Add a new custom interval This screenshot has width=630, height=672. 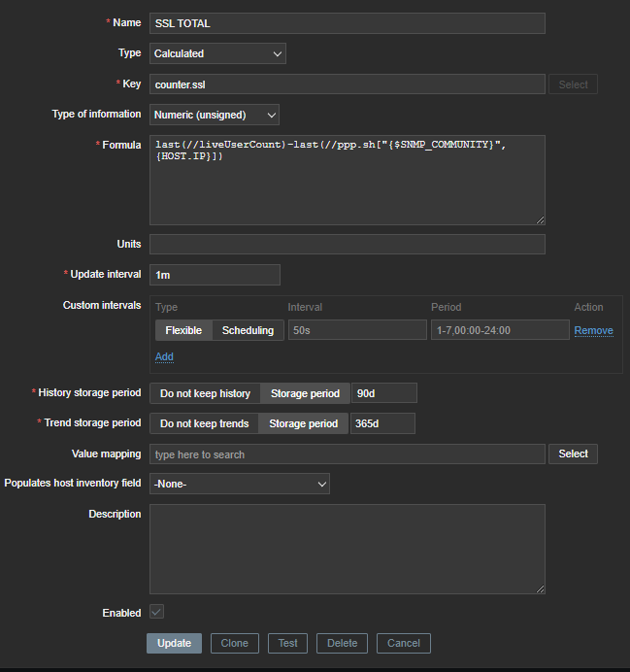164,356
